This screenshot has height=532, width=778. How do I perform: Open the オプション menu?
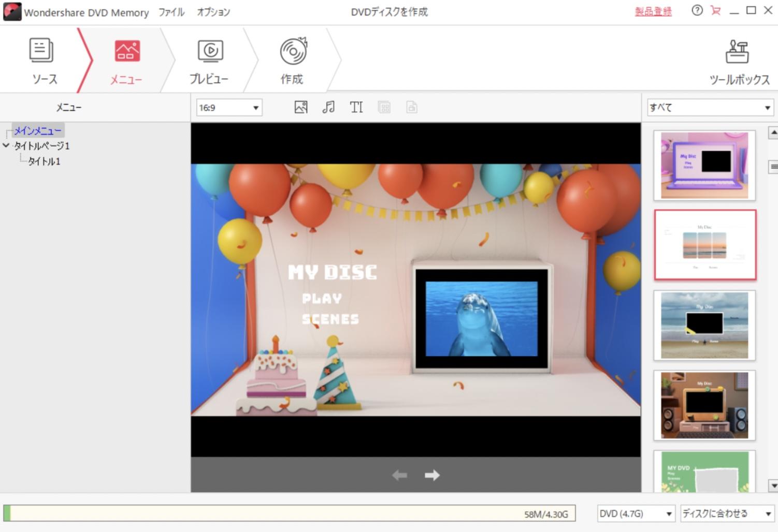click(x=213, y=12)
